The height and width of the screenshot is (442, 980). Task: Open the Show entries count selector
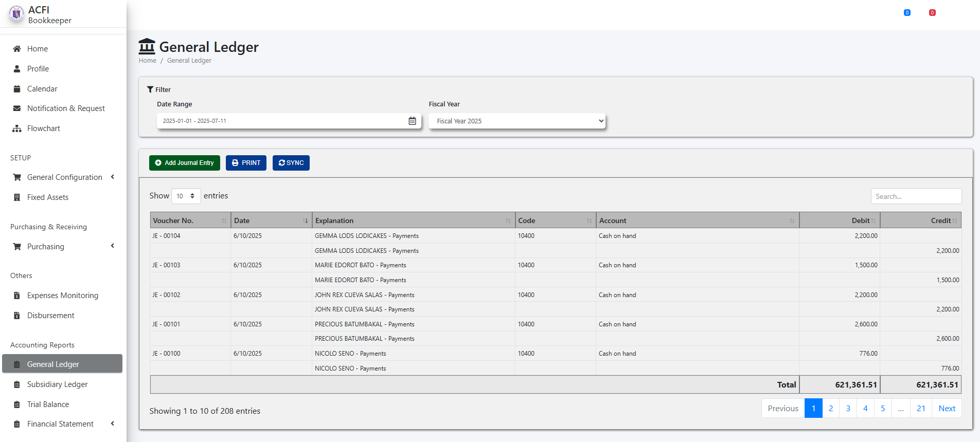[x=186, y=196]
